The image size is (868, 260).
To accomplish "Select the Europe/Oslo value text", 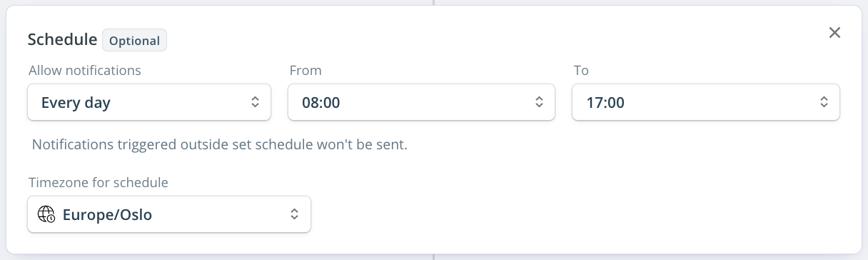I will click(108, 214).
